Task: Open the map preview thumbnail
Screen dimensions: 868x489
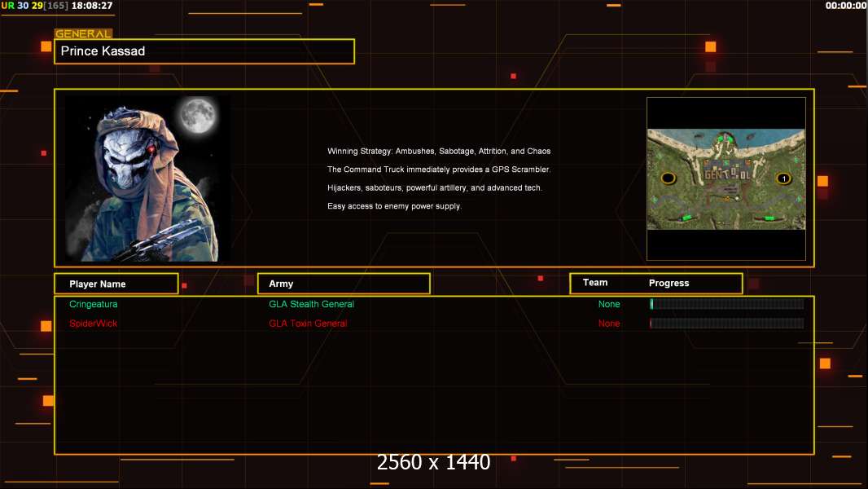Action: tap(726, 178)
